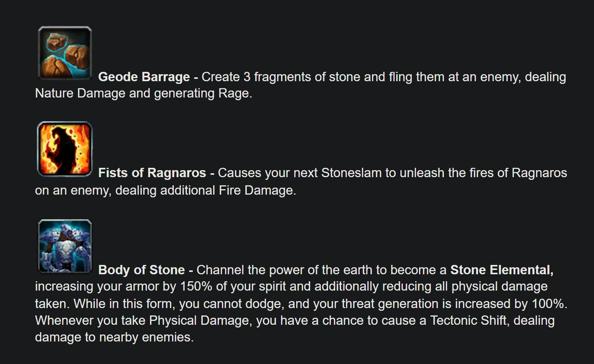Image resolution: width=594 pixels, height=364 pixels.
Task: Select the bold 'Fists of Ragnaros' heading
Action: pyautogui.click(x=152, y=173)
